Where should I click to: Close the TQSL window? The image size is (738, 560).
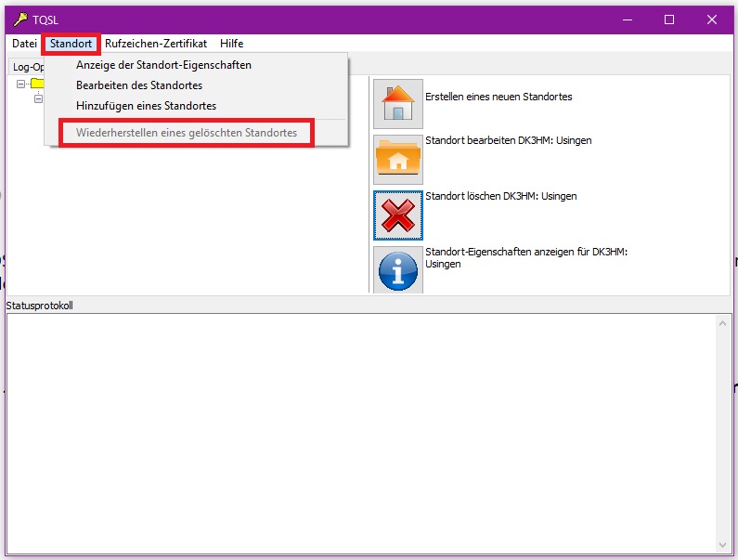click(x=712, y=20)
